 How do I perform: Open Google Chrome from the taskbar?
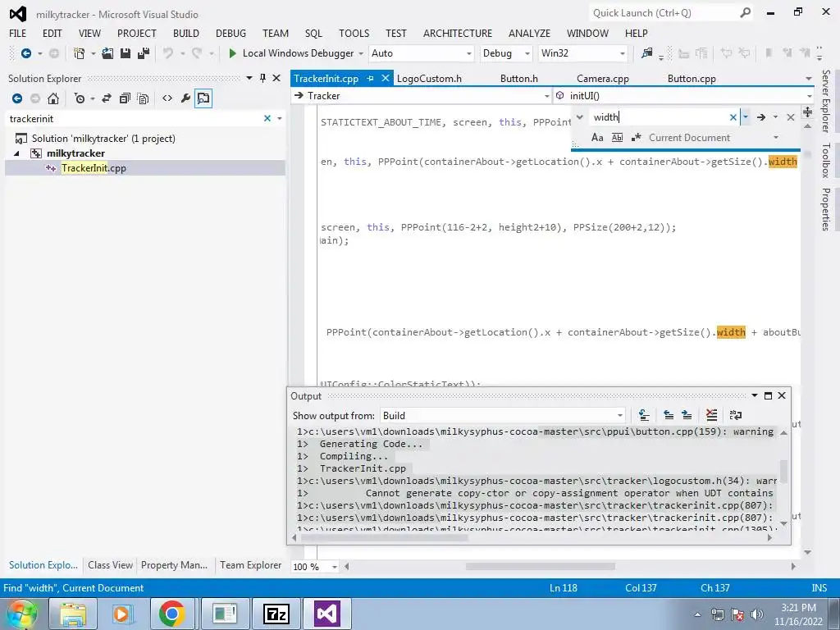coord(171,614)
